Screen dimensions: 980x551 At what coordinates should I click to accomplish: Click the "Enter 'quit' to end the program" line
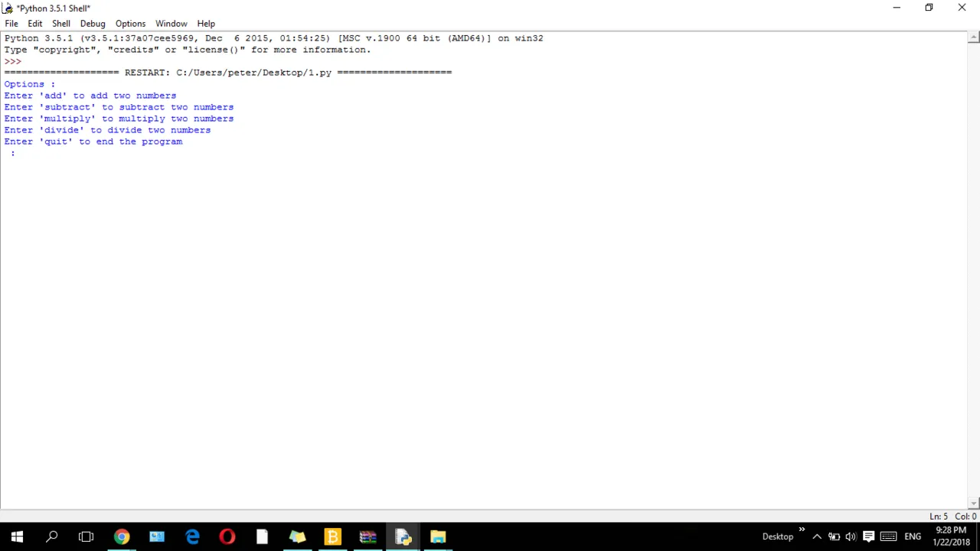pyautogui.click(x=93, y=142)
